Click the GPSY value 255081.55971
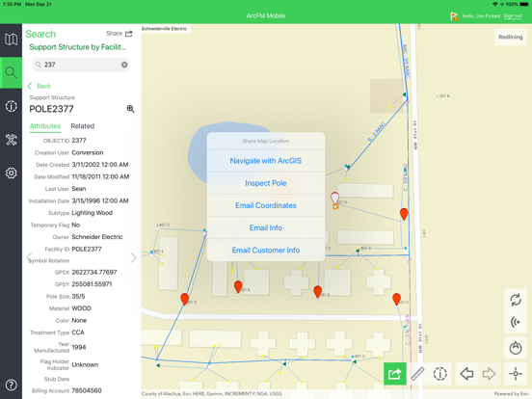The width and height of the screenshot is (532, 399). 92,284
